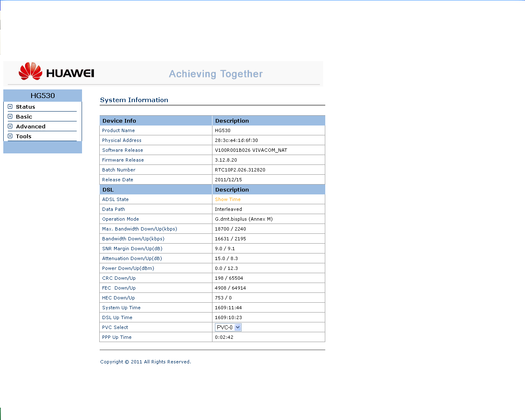Select the DSL Up Time label

coord(117,317)
